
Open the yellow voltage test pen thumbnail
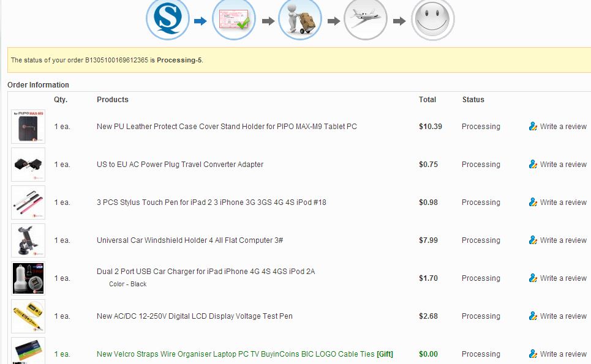[x=28, y=316]
